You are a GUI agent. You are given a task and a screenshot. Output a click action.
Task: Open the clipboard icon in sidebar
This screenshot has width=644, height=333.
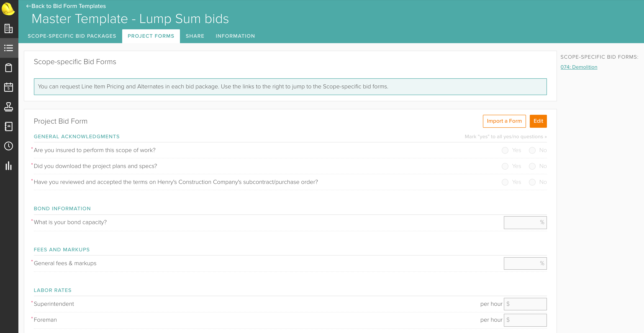tap(9, 68)
